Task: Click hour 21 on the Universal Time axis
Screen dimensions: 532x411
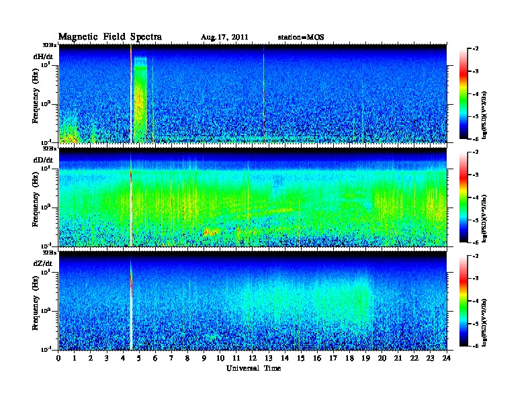Action: [x=398, y=358]
